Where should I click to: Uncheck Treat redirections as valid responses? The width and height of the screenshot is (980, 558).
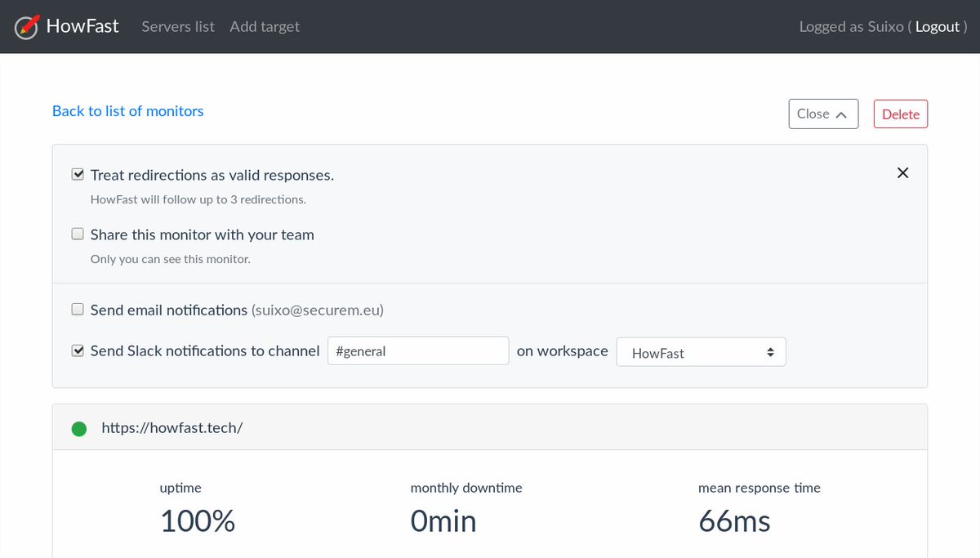tap(78, 174)
